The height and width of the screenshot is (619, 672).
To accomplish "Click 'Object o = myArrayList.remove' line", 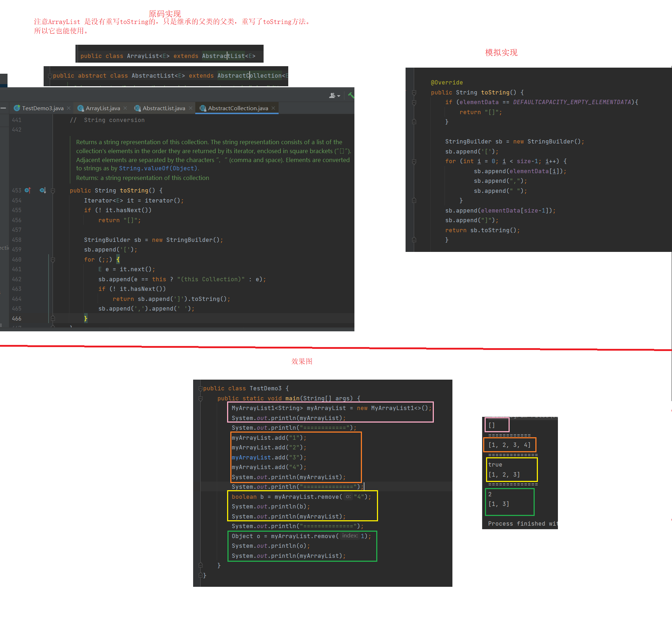I will pyautogui.click(x=301, y=536).
